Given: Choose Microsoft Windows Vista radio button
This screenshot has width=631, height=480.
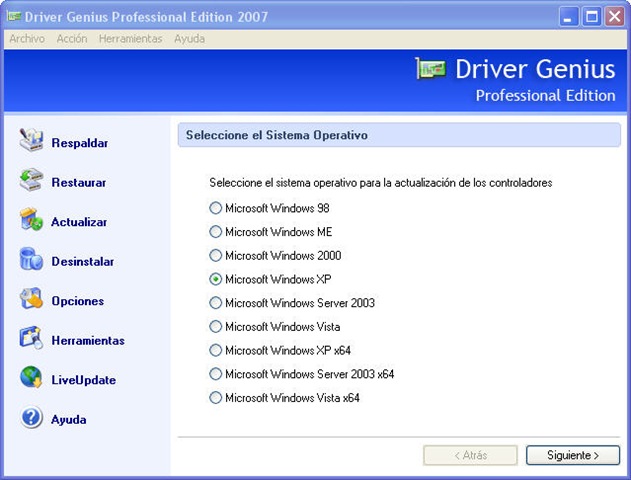Looking at the screenshot, I should 215,326.
